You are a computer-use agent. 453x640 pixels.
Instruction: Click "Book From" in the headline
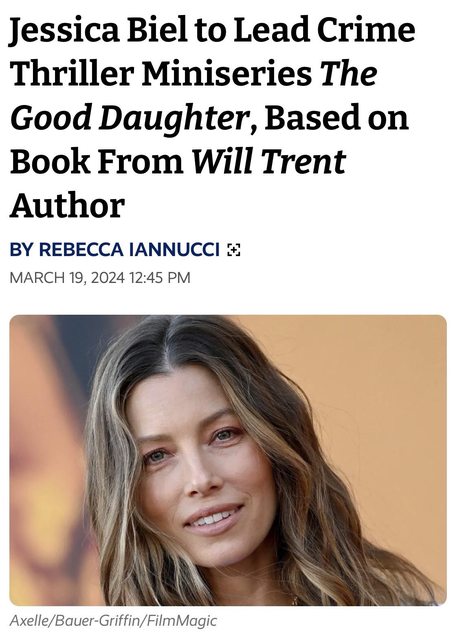tap(97, 161)
